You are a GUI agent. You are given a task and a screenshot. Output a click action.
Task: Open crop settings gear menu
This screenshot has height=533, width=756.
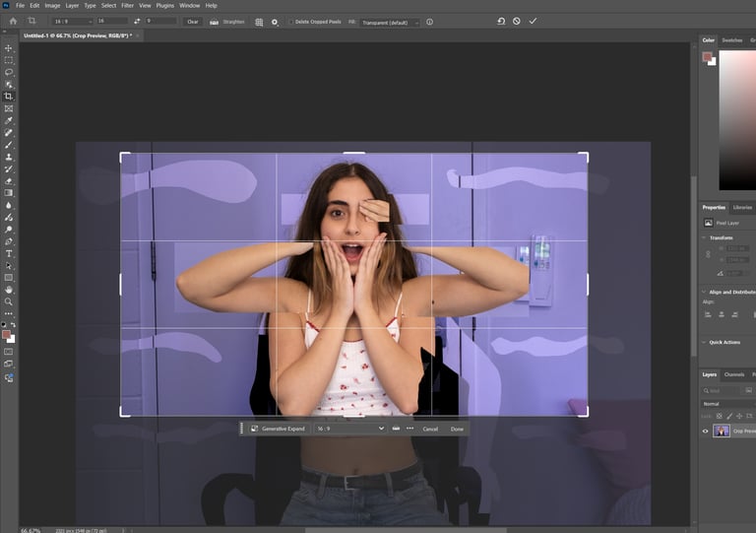coord(275,21)
